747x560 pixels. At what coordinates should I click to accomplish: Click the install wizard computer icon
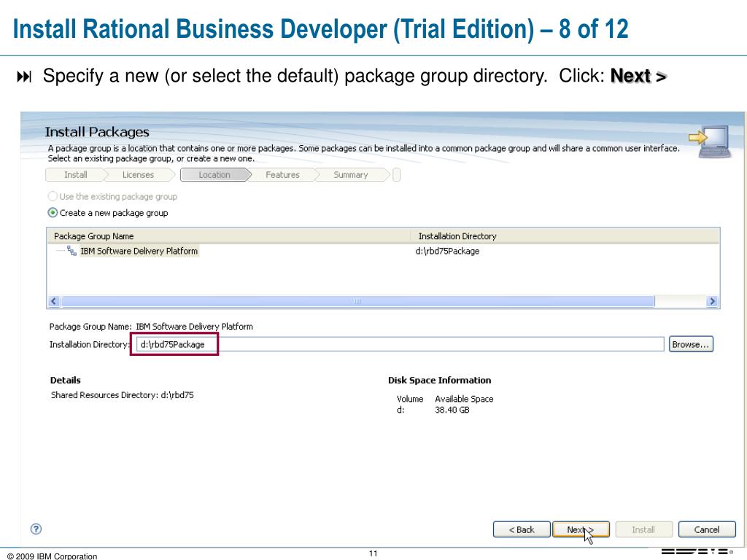click(710, 141)
